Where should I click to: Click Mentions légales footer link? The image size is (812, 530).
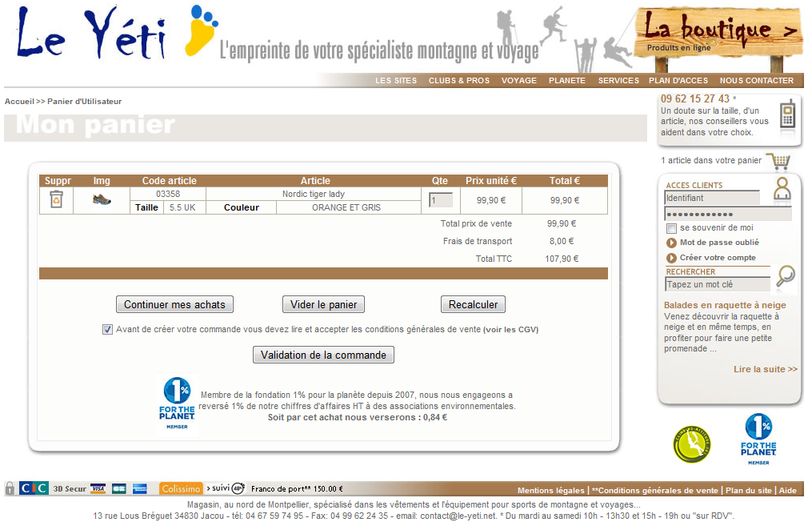[551, 491]
